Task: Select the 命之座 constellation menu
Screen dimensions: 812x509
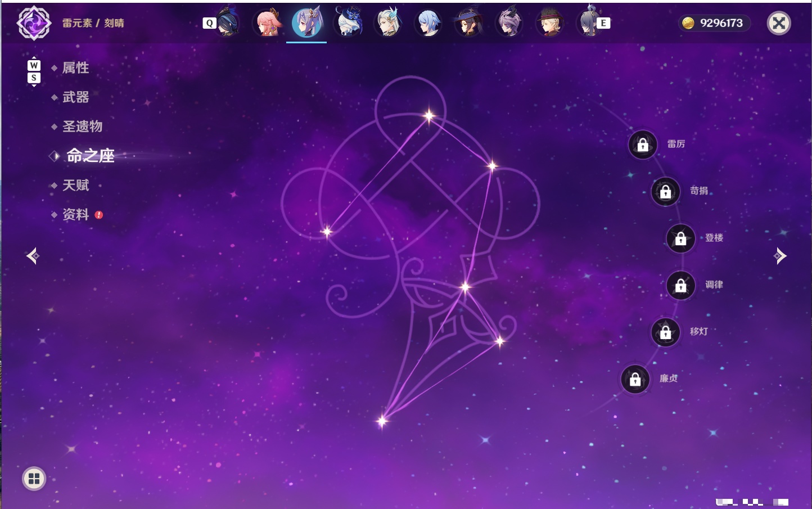Action: (x=90, y=156)
